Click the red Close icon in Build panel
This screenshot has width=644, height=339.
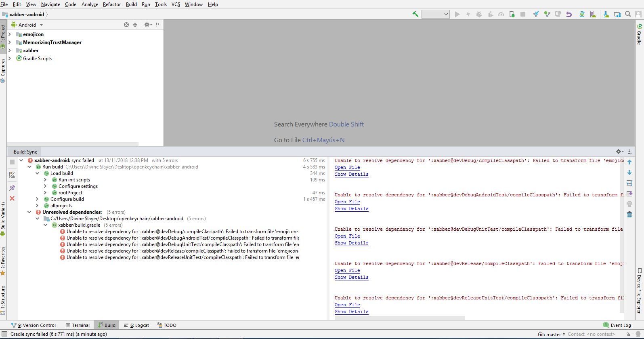[12, 198]
